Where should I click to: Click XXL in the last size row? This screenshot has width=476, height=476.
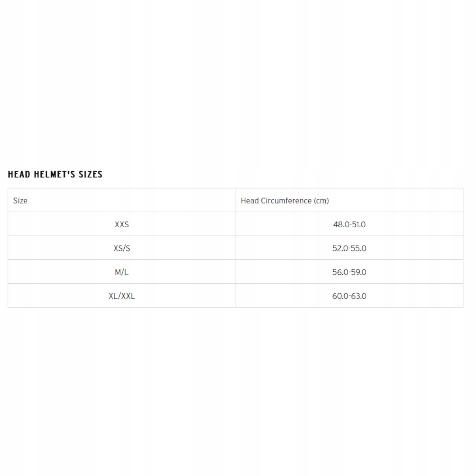pos(127,296)
